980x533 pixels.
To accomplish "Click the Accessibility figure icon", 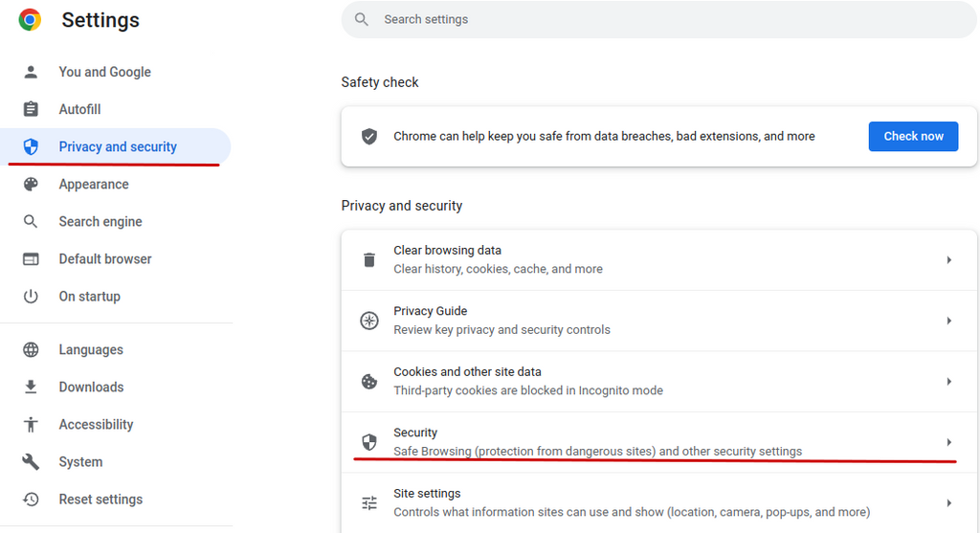I will pos(31,425).
